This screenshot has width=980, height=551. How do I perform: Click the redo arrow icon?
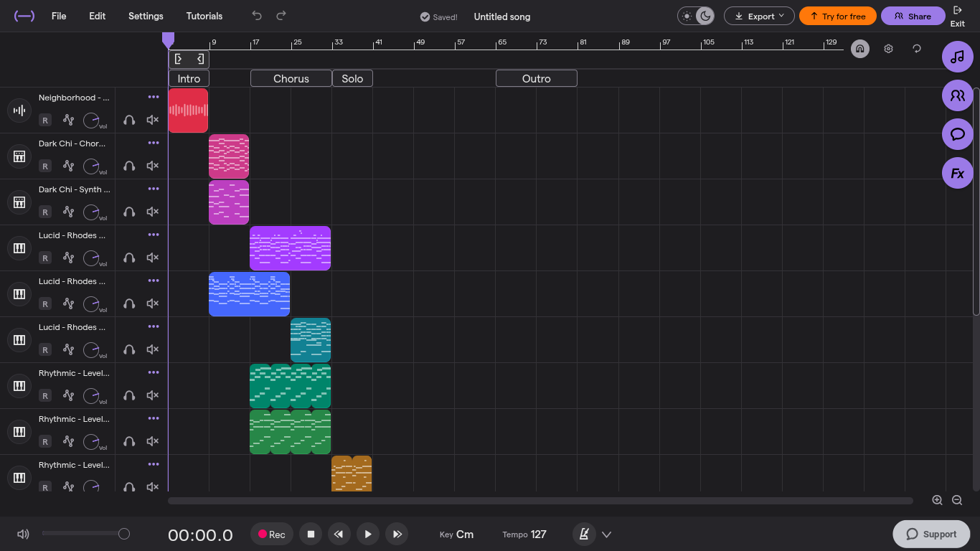[281, 16]
